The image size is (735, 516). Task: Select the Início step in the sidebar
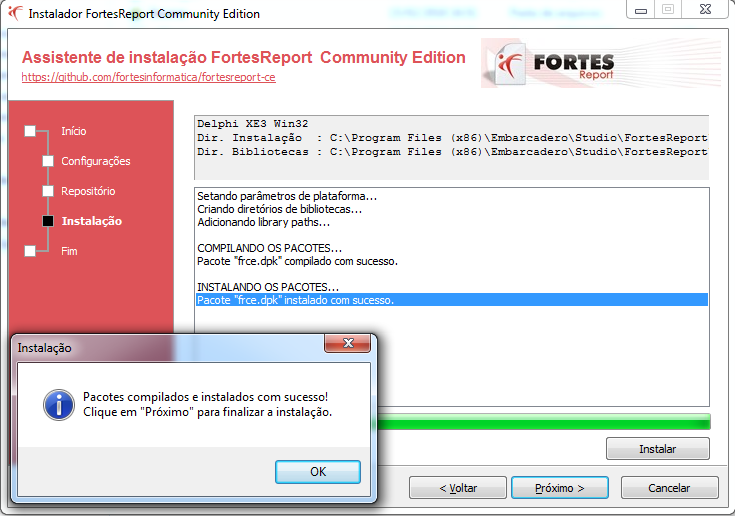click(x=74, y=131)
